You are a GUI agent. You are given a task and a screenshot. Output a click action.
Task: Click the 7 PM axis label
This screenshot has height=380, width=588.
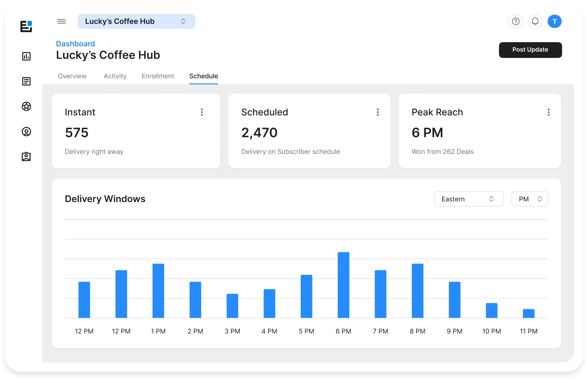point(380,331)
